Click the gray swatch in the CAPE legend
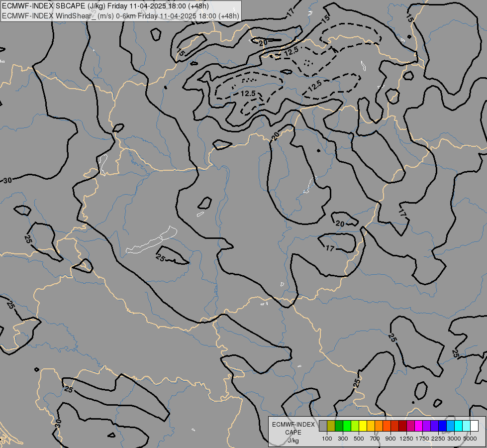 pos(323,426)
